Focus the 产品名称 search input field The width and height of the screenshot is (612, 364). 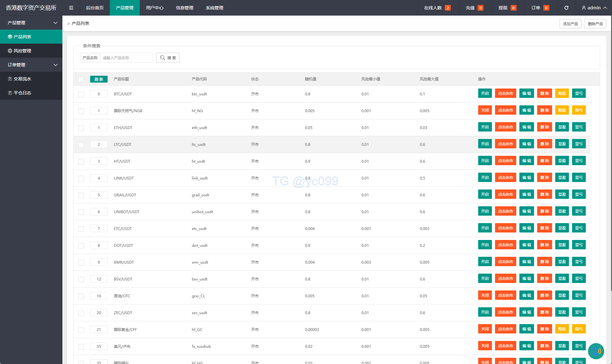coord(126,58)
